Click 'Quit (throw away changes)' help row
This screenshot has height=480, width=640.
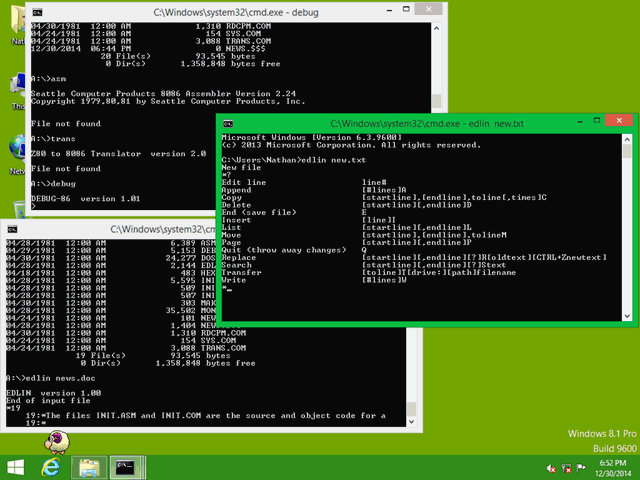coord(294,250)
